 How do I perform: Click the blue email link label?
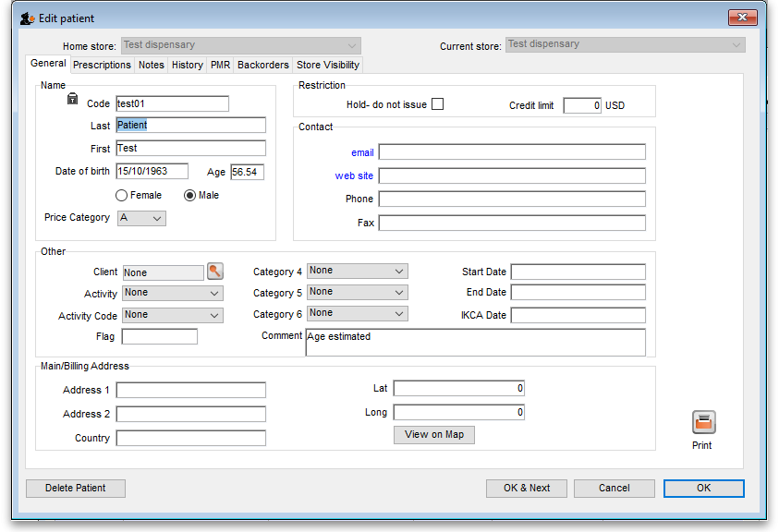tap(362, 152)
